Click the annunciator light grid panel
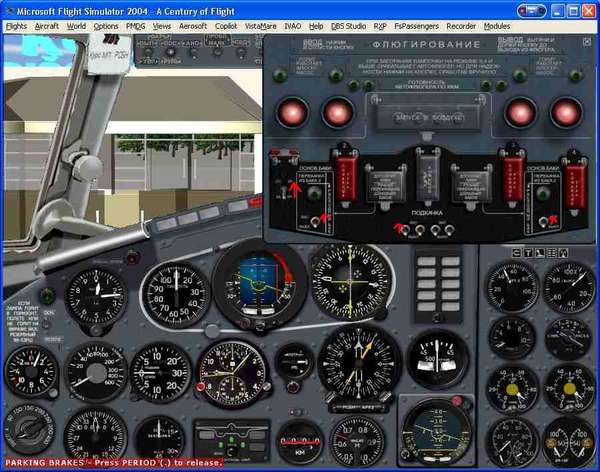Image resolution: width=600 pixels, height=472 pixels. [x=439, y=284]
